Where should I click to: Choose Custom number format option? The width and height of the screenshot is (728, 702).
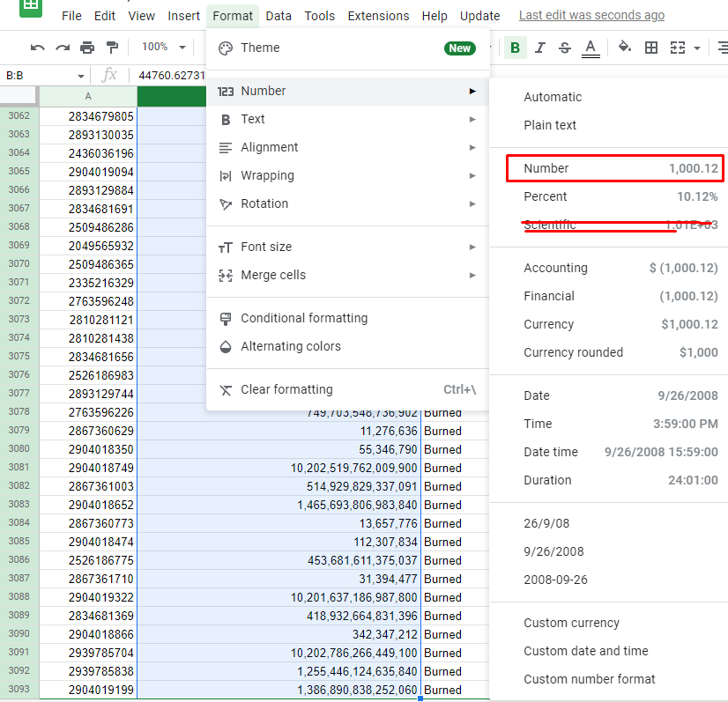coord(589,679)
